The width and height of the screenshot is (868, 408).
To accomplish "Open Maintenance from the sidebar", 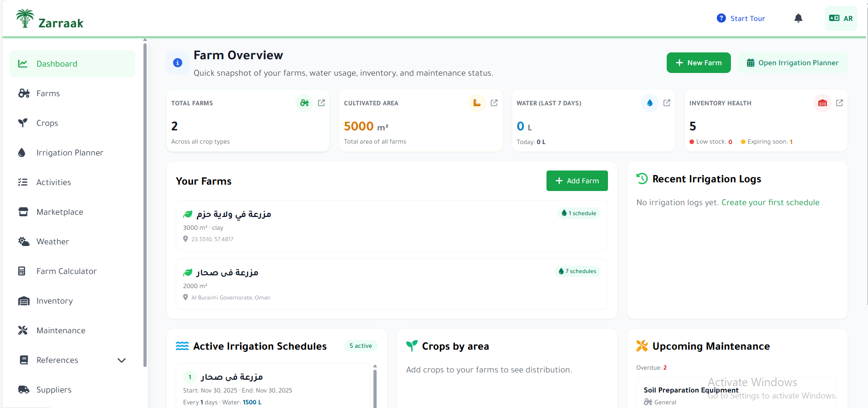I will (x=72, y=331).
